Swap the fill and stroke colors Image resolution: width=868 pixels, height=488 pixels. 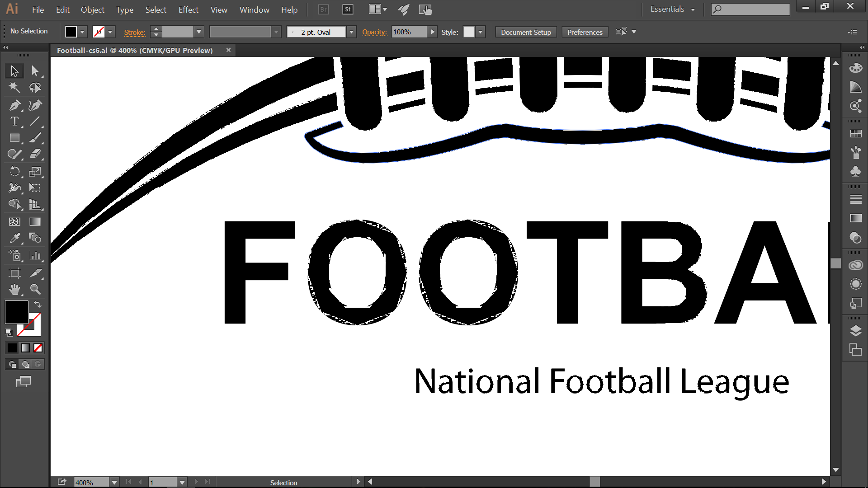click(38, 304)
